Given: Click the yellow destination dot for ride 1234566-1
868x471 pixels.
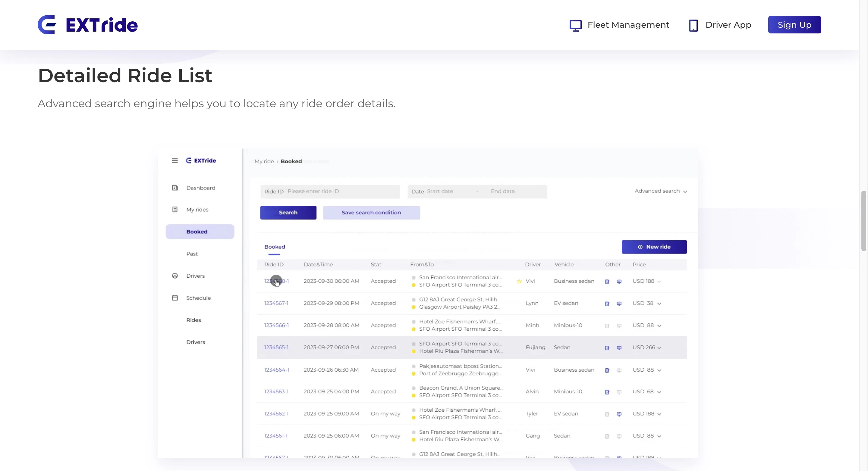Looking at the screenshot, I should (414, 329).
